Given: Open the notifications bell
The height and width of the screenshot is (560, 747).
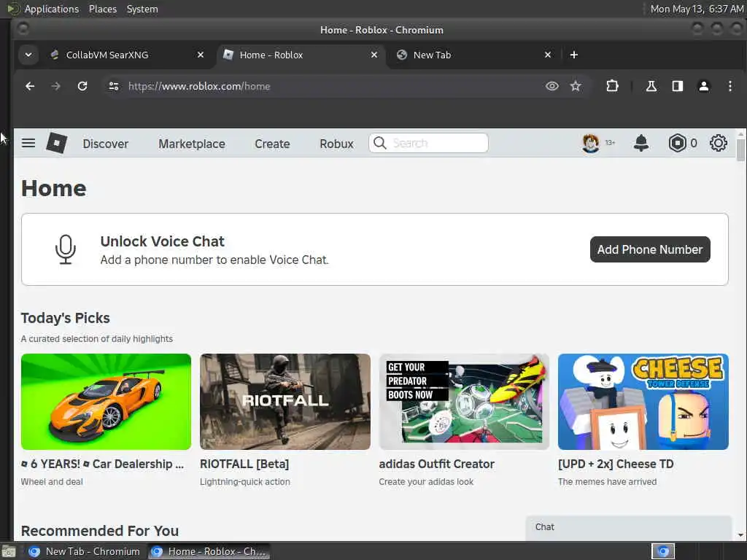Looking at the screenshot, I should point(641,143).
